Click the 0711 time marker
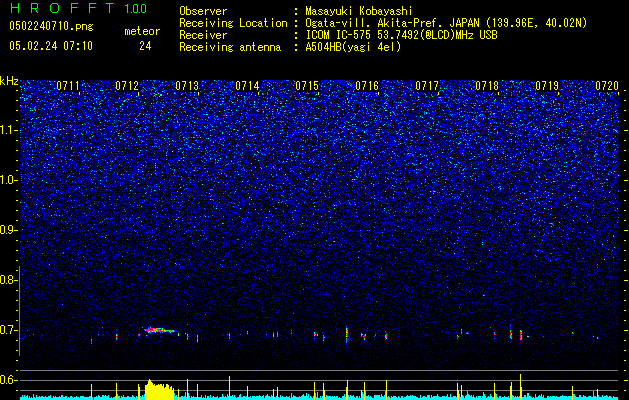Viewport: 629px width, 400px height. (x=68, y=86)
